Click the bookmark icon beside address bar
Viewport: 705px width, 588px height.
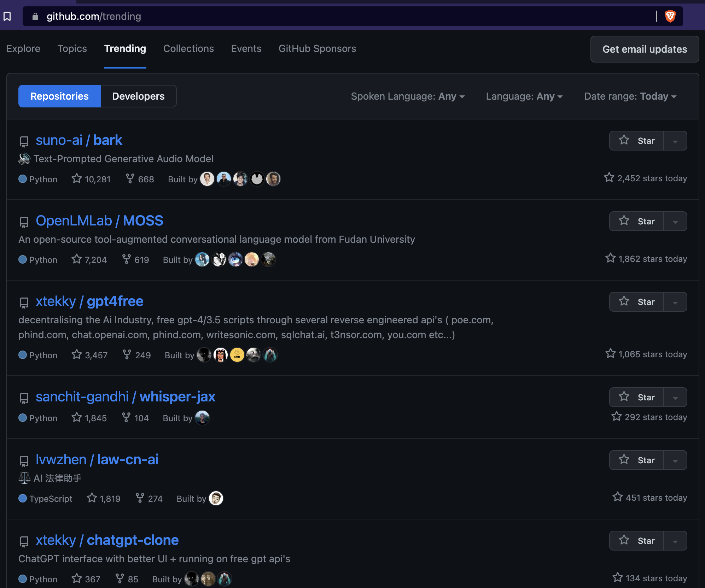pos(7,16)
